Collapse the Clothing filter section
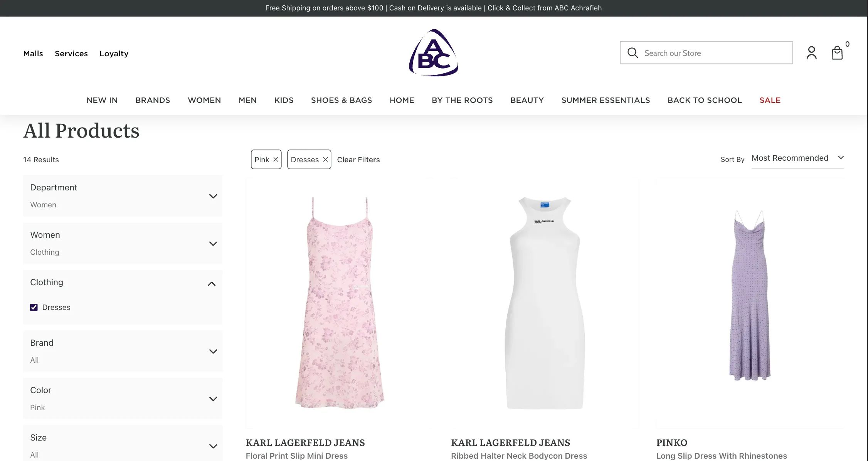This screenshot has width=868, height=461. tap(212, 284)
